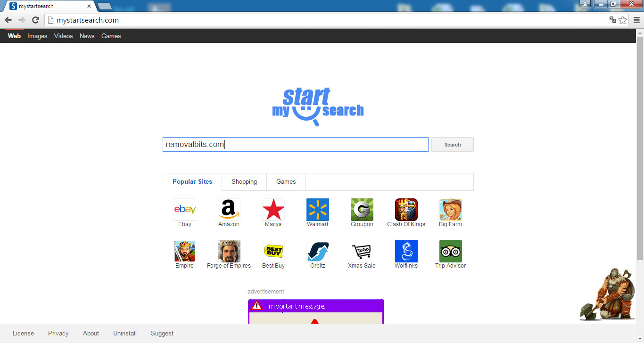
Task: Select Web in the top navigation bar
Action: 14,36
